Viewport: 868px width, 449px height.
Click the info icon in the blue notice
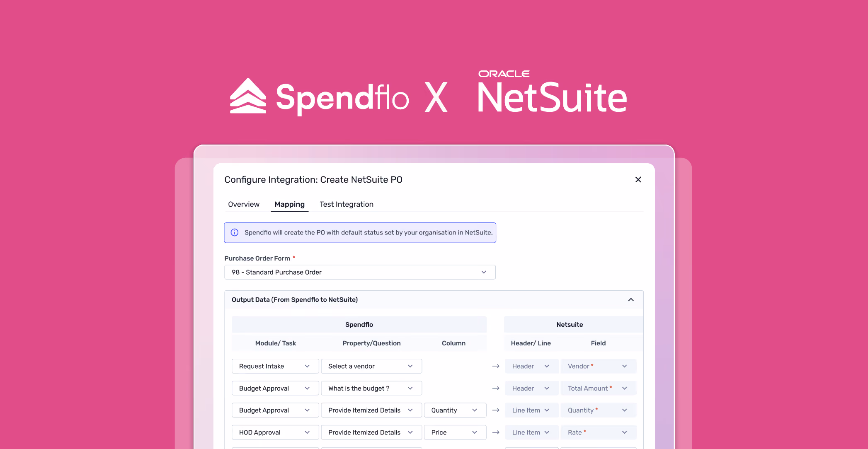[x=235, y=232]
